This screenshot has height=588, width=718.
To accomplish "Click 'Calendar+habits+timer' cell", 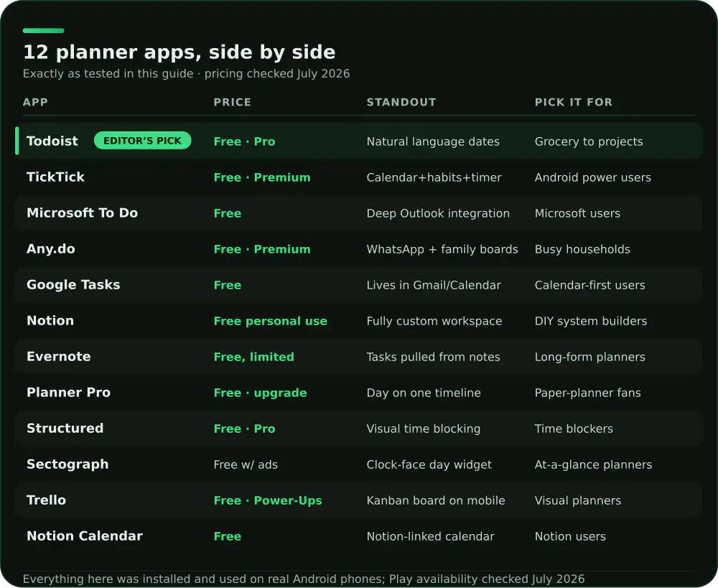I will point(434,177).
